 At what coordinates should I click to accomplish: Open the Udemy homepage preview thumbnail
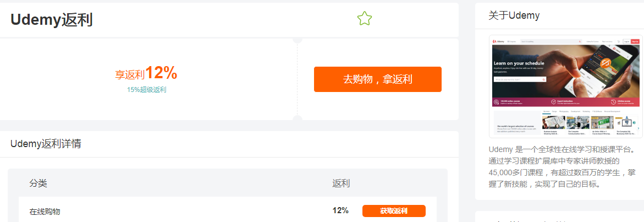tap(565, 86)
